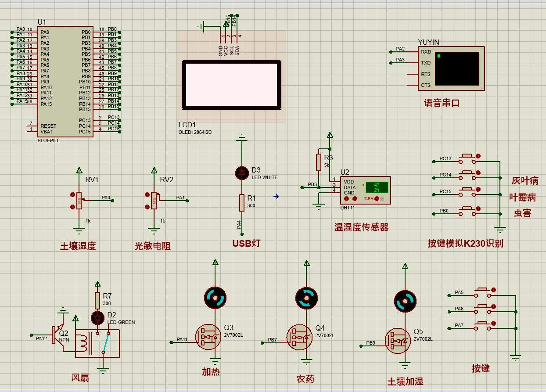Select the Q5 2V7002L MOSFET symbol

(x=399, y=341)
